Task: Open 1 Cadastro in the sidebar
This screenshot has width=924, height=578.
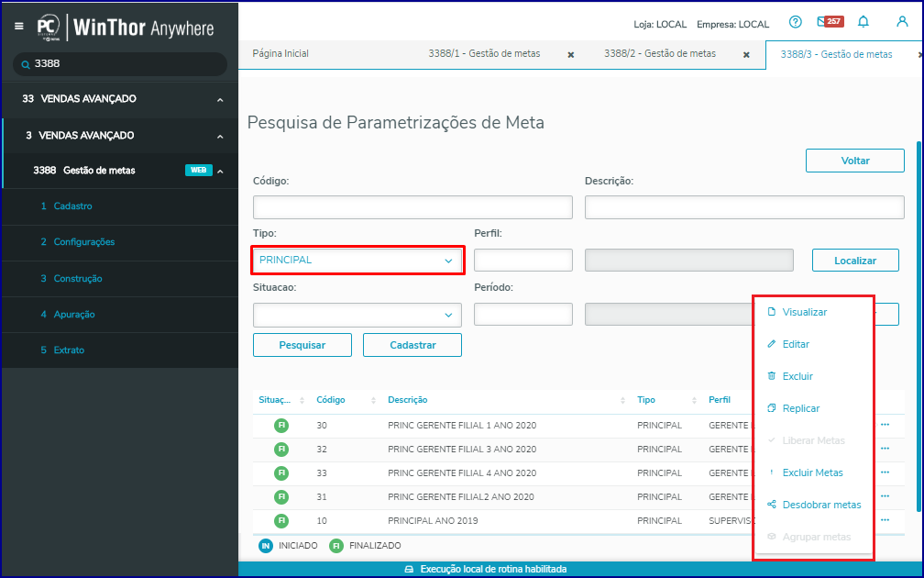Action: point(120,206)
